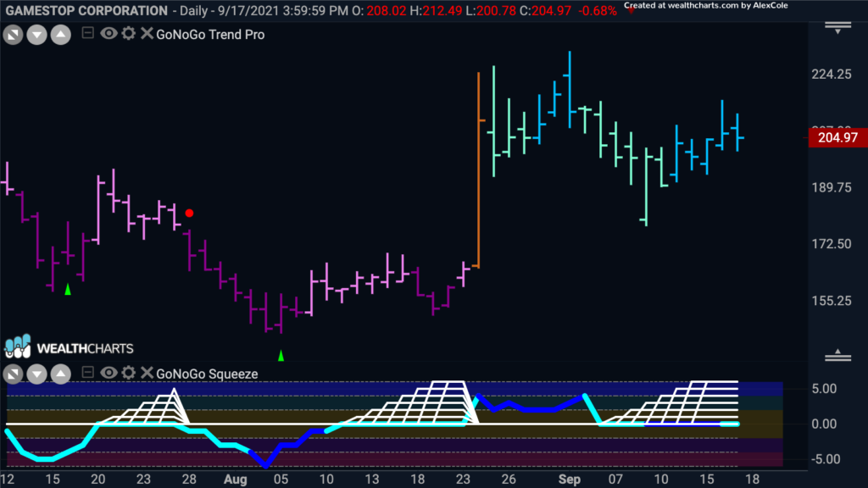868x488 pixels.
Task: Collapse the GoNoGo Trend Pro indicator
Action: coord(87,33)
